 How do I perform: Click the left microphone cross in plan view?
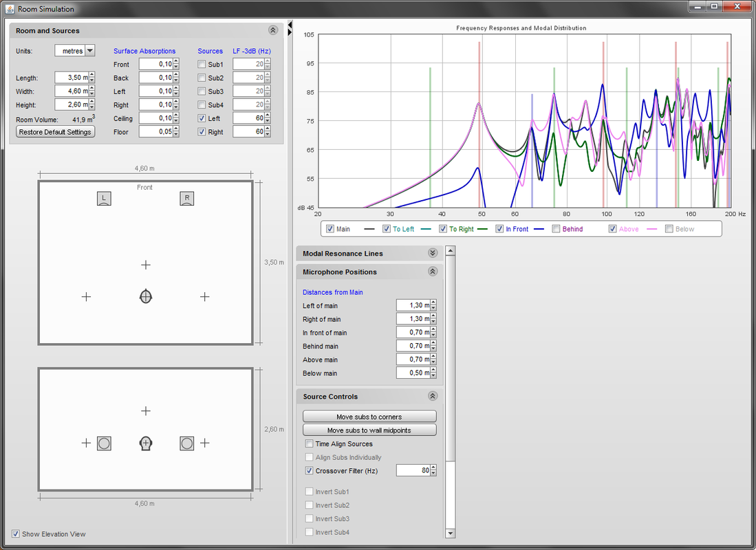(x=86, y=296)
